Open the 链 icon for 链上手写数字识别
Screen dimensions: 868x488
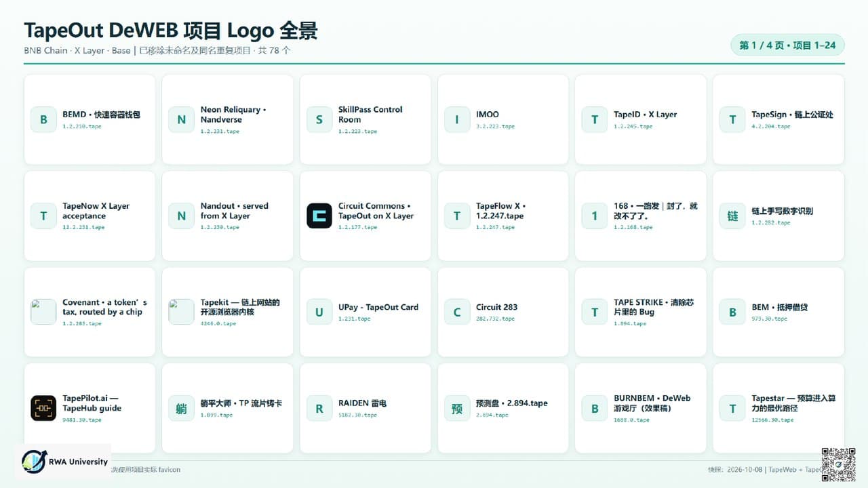click(x=732, y=216)
